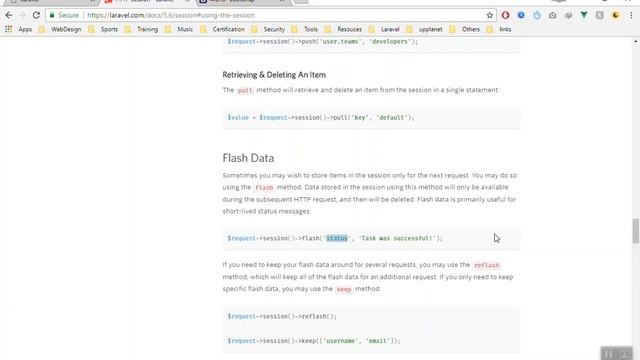Open the Certification bookmarks folder
Viewport: 640px width, 360px height.
[x=222, y=29]
